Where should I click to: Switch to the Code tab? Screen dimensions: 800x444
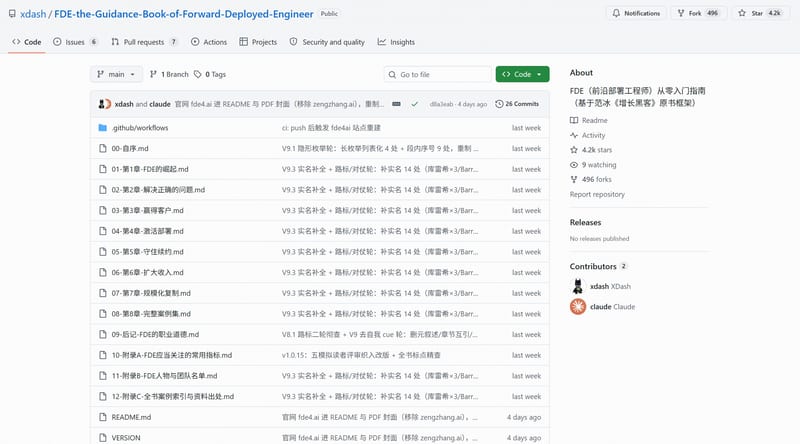pyautogui.click(x=27, y=42)
